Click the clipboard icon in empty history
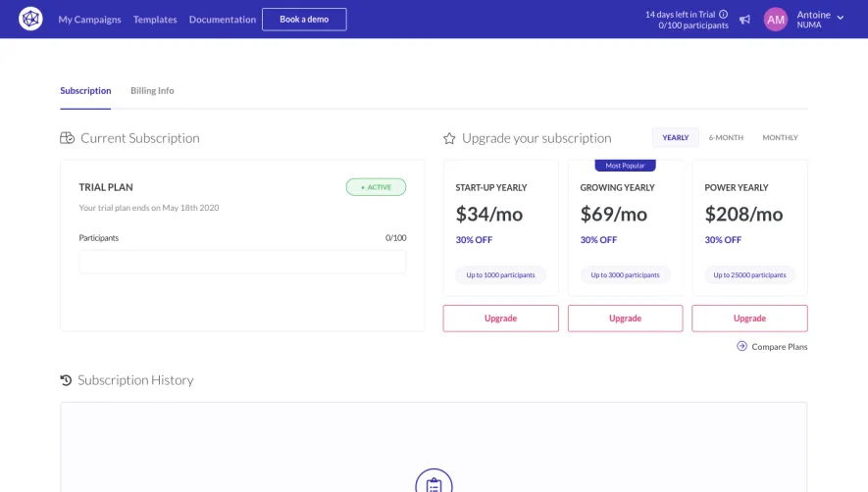The image size is (868, 492). (434, 484)
